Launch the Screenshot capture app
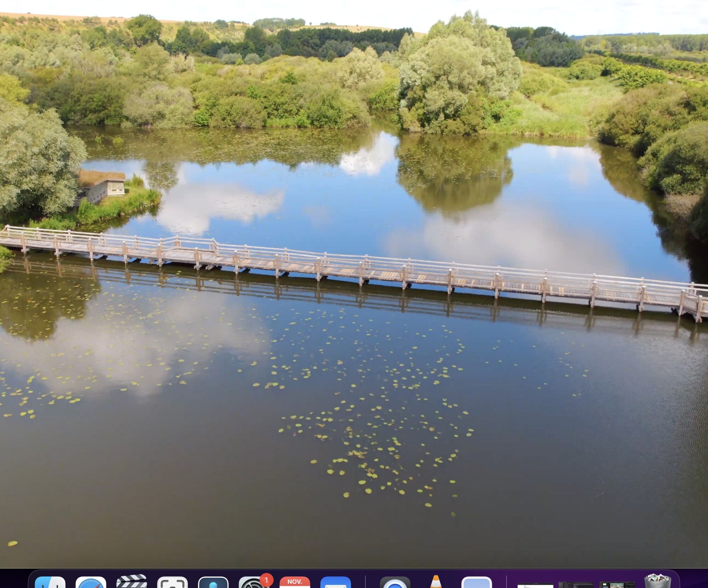The width and height of the screenshot is (708, 588). 172,582
